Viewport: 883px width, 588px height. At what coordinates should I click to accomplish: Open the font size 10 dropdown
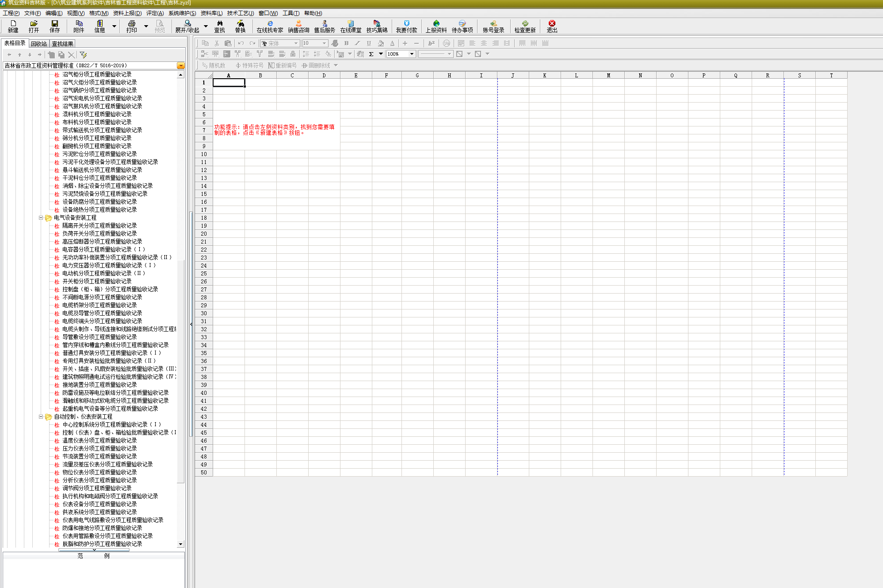[324, 43]
